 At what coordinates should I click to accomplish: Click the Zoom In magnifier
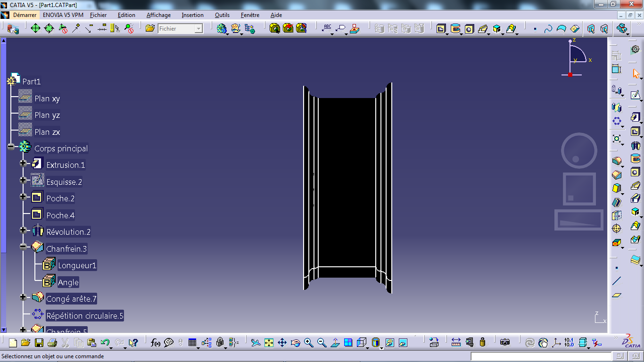(x=308, y=343)
